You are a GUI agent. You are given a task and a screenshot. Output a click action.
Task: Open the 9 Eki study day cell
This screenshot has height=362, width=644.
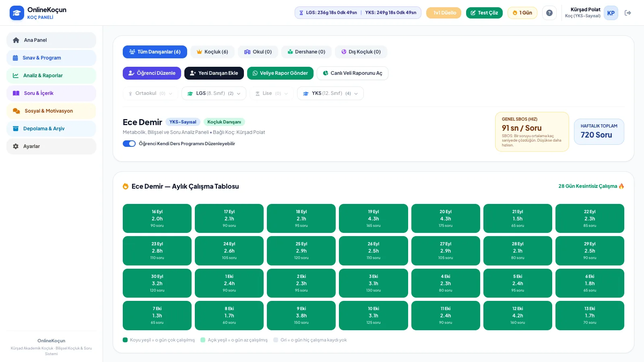click(301, 315)
